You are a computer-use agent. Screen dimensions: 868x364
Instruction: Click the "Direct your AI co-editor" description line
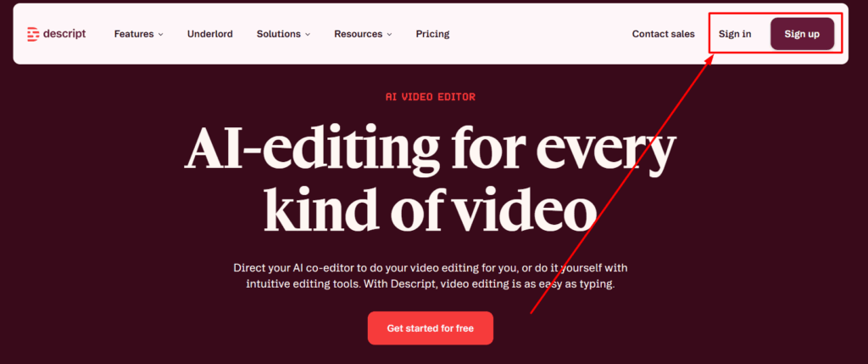tap(430, 267)
